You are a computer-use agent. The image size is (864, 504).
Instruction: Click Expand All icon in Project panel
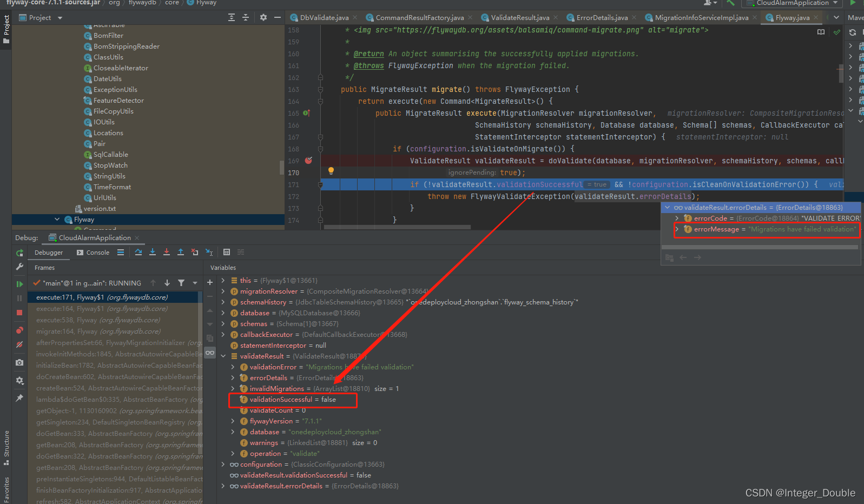(x=232, y=18)
